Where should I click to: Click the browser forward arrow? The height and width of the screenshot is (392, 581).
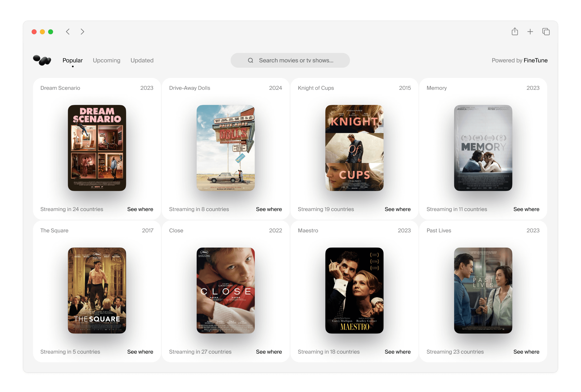click(82, 32)
